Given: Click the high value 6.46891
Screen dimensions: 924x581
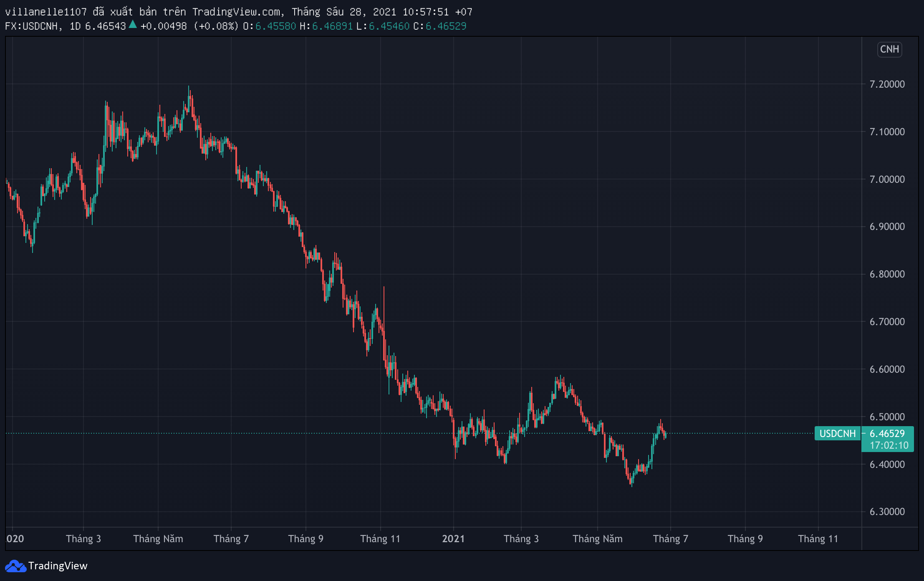Looking at the screenshot, I should click(x=332, y=26).
